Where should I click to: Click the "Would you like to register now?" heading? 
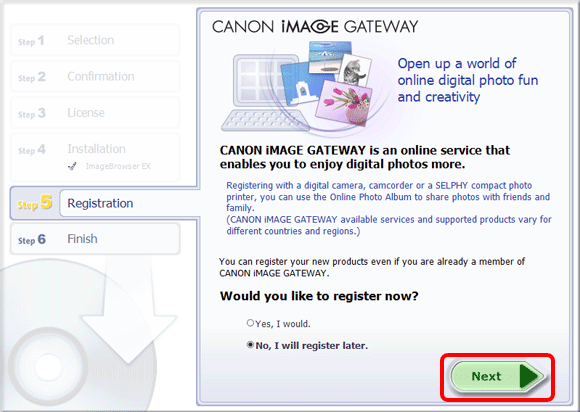click(319, 296)
